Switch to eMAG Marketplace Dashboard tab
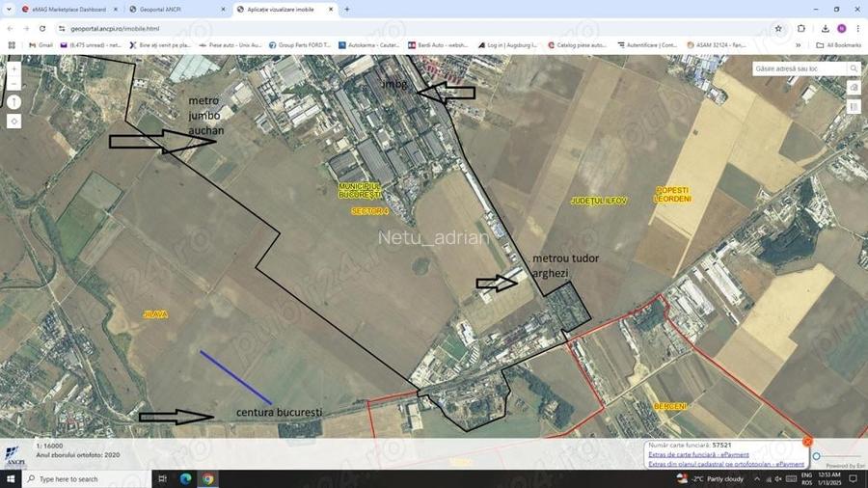 point(69,10)
